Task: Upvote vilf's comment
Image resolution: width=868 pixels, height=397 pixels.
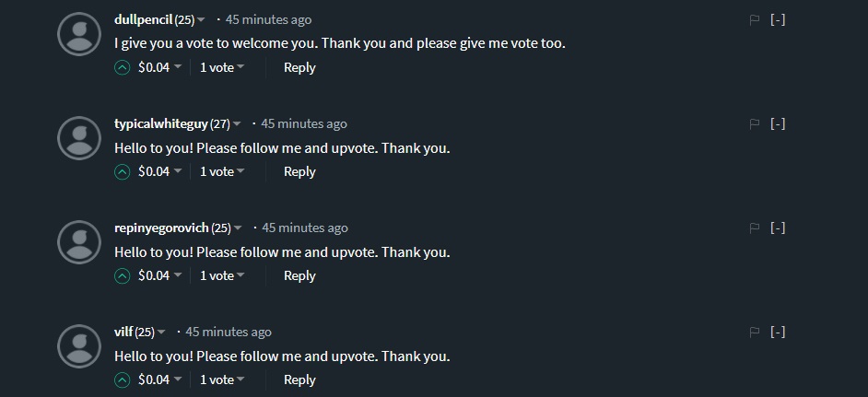Action: tap(122, 379)
